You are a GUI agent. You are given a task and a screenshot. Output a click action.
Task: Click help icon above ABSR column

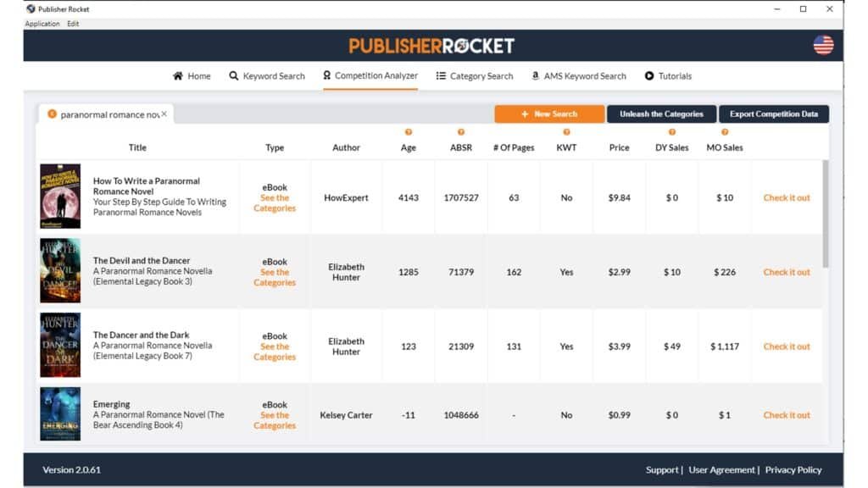pyautogui.click(x=461, y=132)
